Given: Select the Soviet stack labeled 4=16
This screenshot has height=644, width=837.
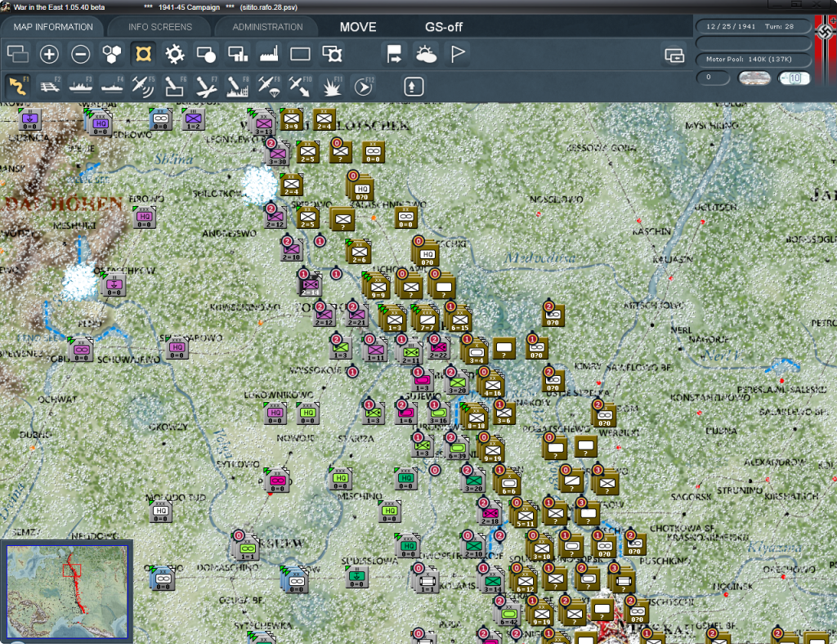Looking at the screenshot, I should (492, 384).
